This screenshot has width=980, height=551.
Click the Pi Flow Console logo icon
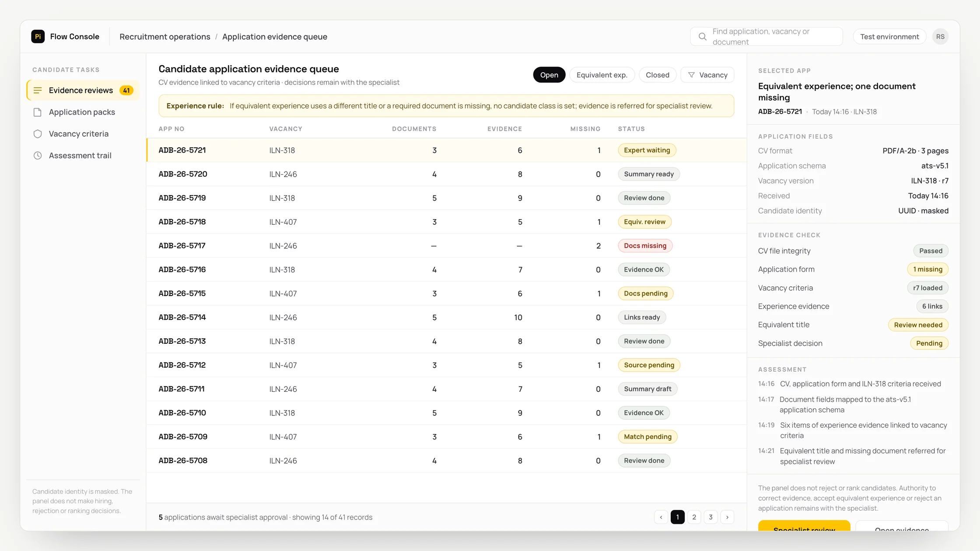point(38,36)
